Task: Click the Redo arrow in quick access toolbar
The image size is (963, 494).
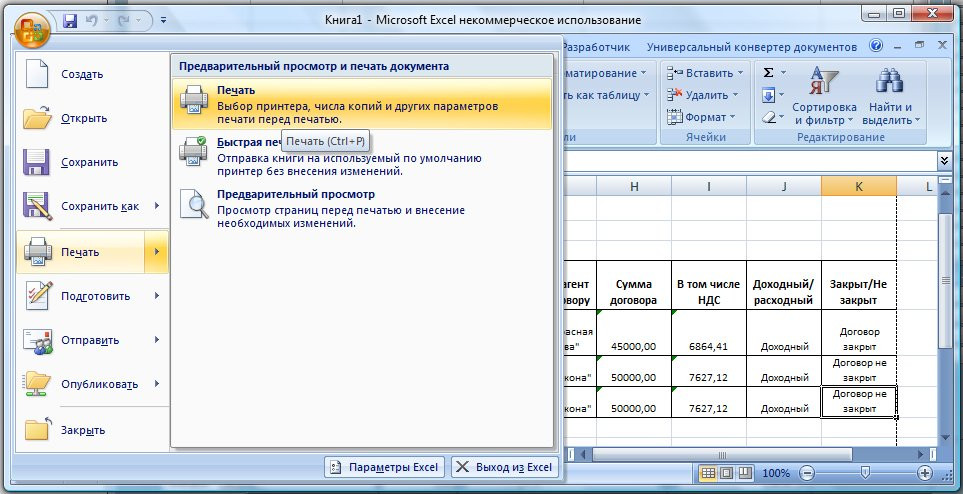Action: click(x=125, y=21)
